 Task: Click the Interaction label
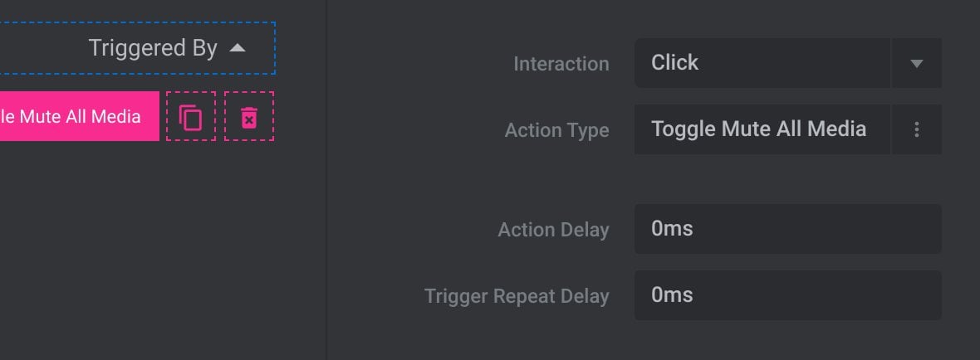[561, 64]
